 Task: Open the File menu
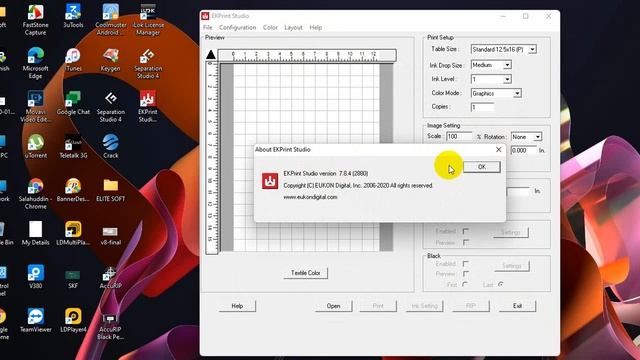point(208,27)
